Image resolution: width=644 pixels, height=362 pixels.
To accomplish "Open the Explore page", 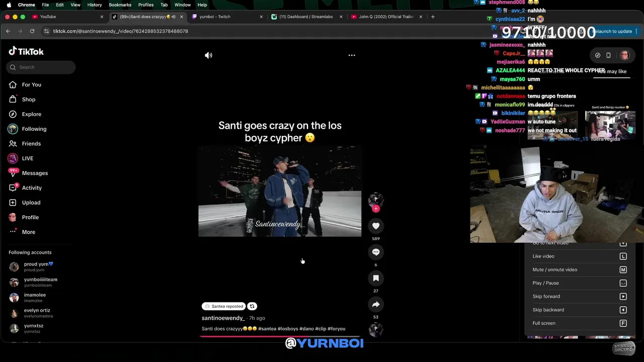I will 25,114.
